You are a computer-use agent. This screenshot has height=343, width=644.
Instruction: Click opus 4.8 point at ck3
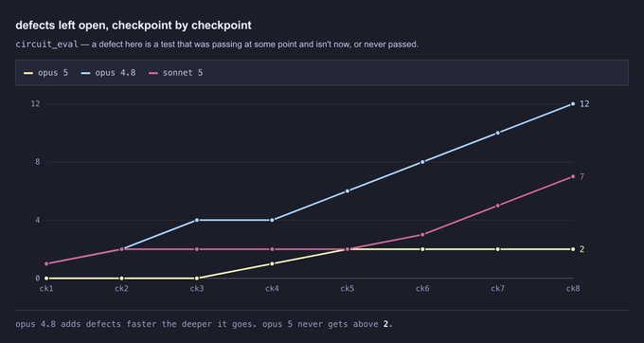tap(197, 220)
